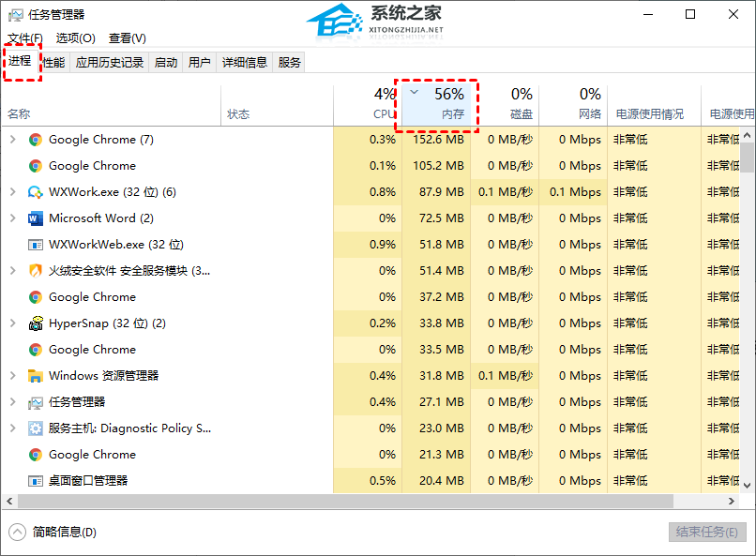Select the WXWorkWeb.exe (32 位) process row
Viewport: 756px width, 556px height.
[x=370, y=245]
